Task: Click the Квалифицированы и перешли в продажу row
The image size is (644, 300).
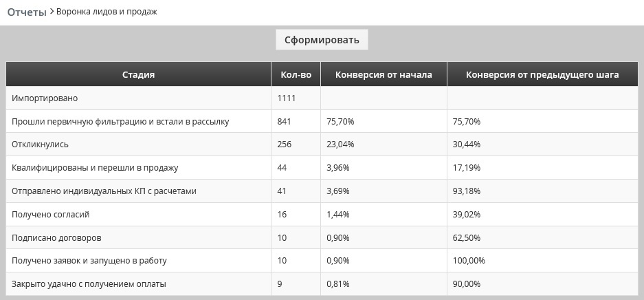Action: (x=322, y=168)
